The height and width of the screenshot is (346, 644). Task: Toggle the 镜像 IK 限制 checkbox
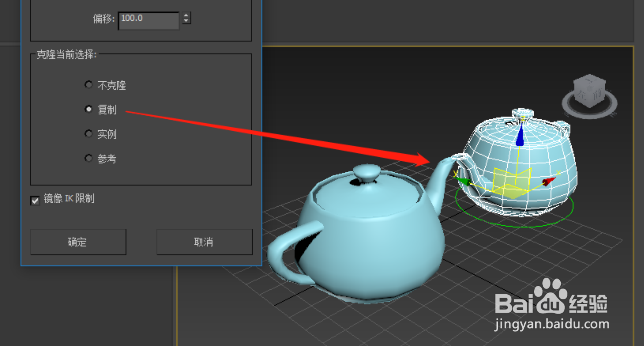35,200
